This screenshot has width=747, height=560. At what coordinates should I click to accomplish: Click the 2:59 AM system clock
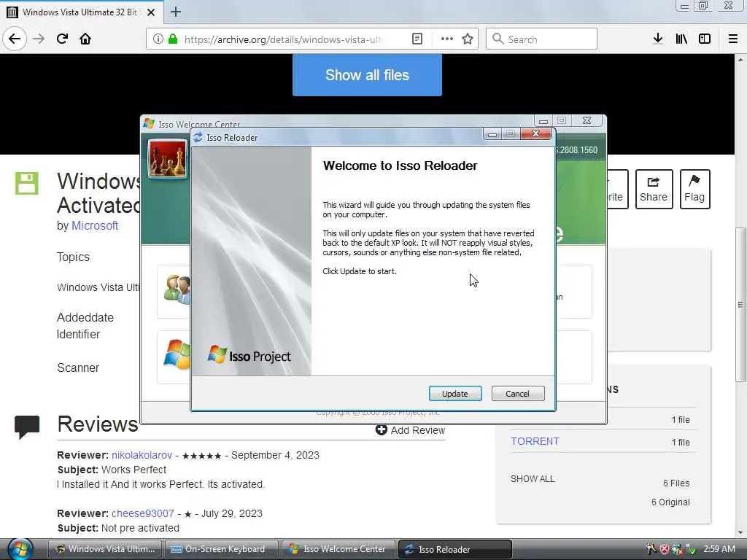(x=719, y=549)
